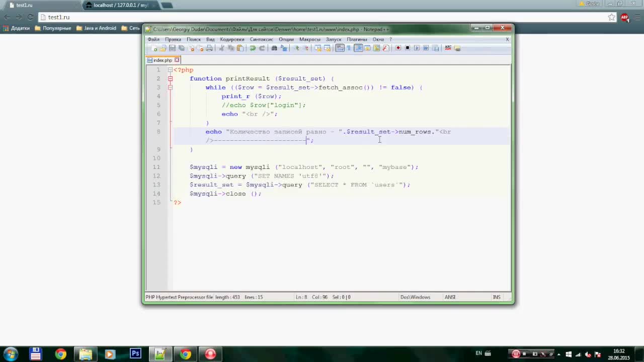The image size is (644, 362).
Task: Click ANSI encoding in status bar
Action: point(450,297)
